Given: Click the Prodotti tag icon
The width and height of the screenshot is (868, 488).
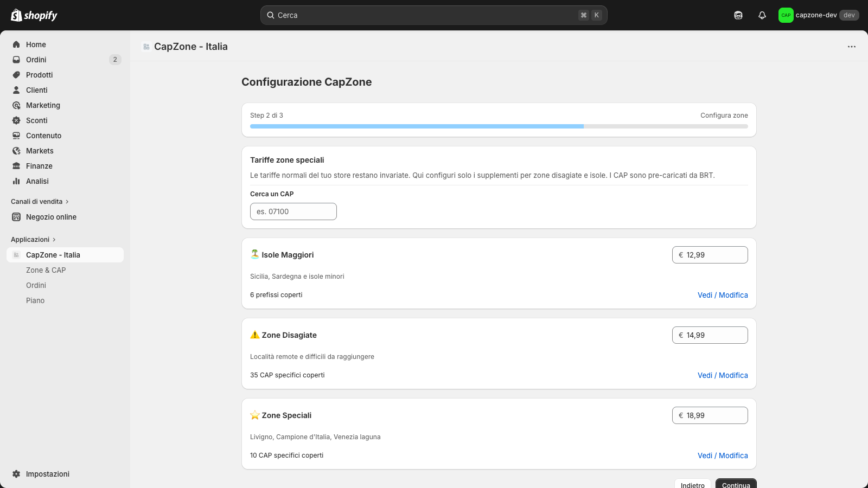Looking at the screenshot, I should coord(16,75).
